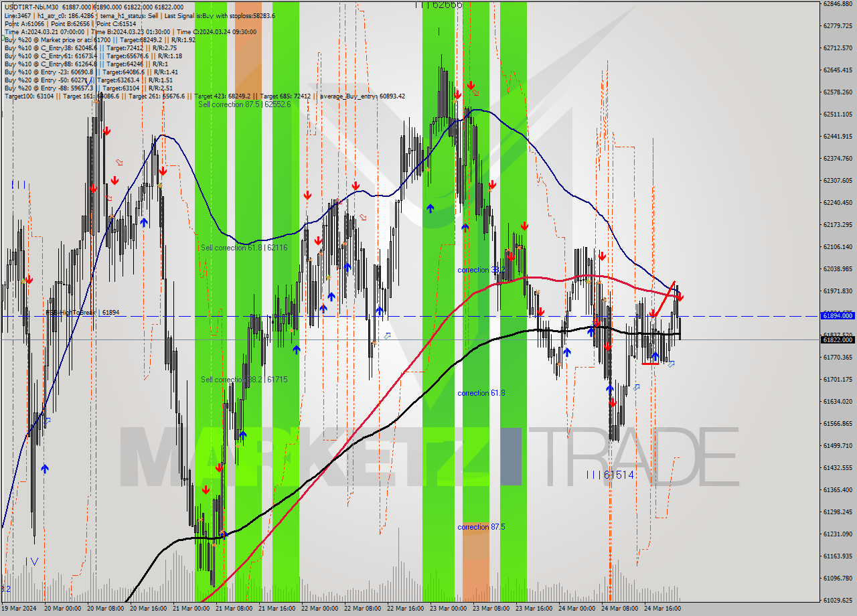The image size is (857, 616).
Task: Click the blue 'I V' wave label
Action: click(31, 561)
